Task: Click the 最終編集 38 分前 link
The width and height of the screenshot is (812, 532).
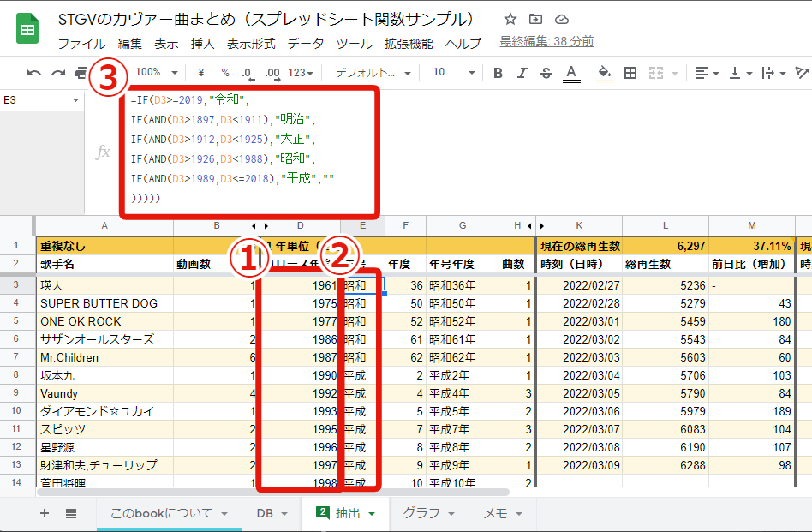Action: [x=546, y=41]
